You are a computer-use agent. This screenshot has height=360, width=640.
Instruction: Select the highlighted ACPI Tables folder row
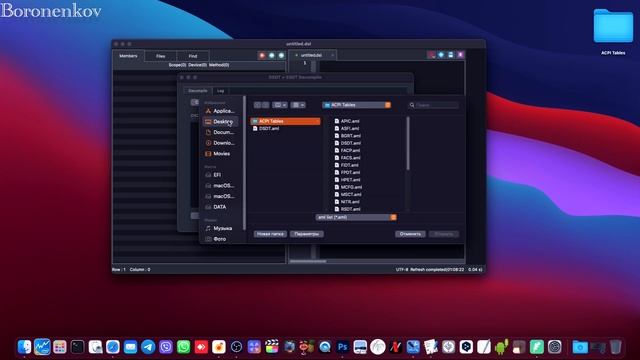pos(285,121)
